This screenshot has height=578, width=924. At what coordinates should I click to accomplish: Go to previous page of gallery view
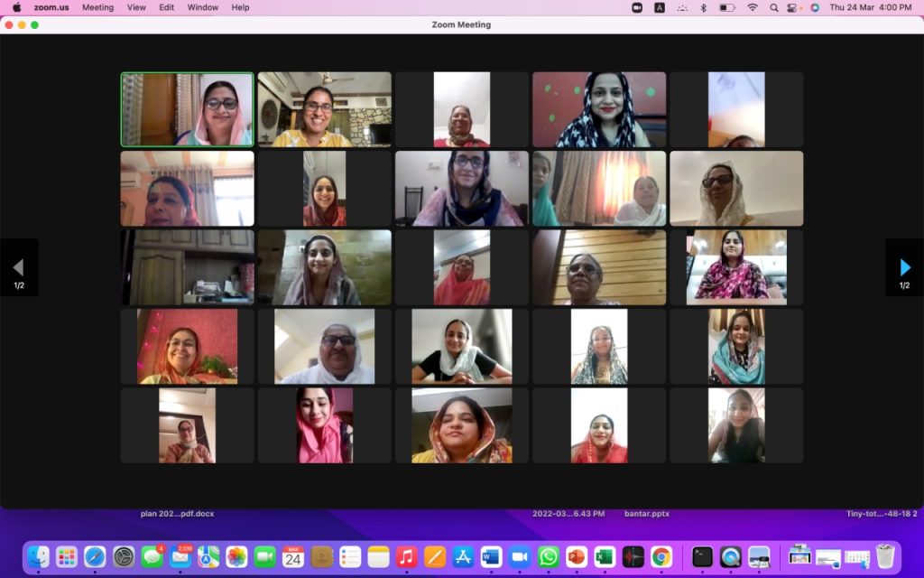tap(19, 267)
